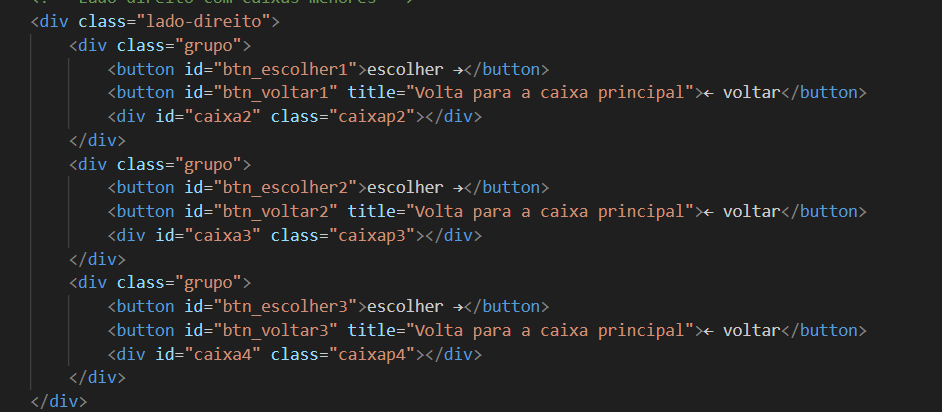This screenshot has height=412, width=942.
Task: Click the closing </button> tag on the btn_escolher1 line
Action: (x=506, y=69)
